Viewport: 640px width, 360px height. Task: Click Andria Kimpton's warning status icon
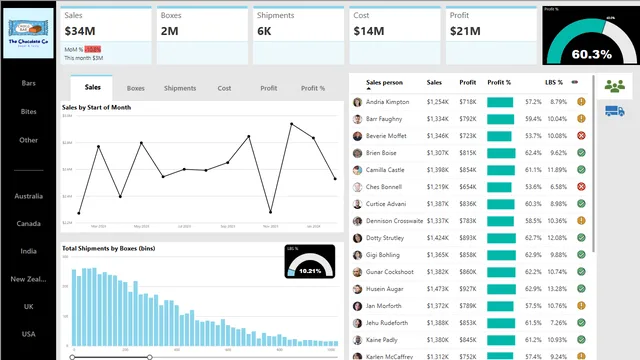581,102
